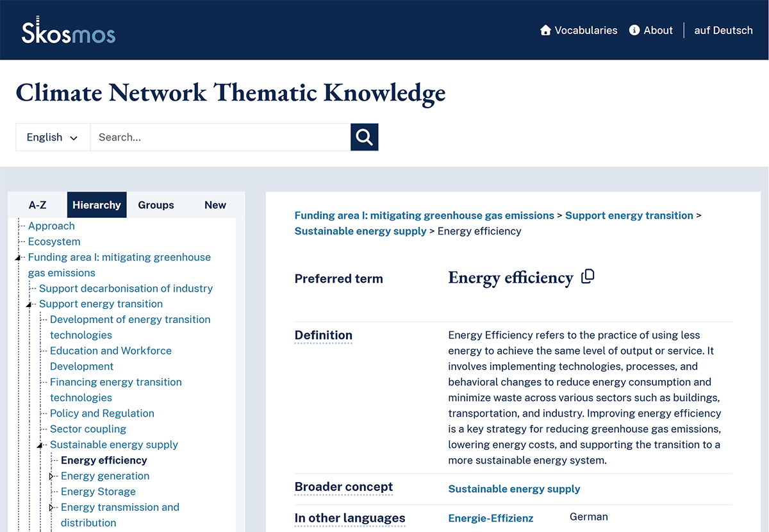
Task: Select Ecosystem in the concept hierarchy
Action: click(x=54, y=241)
